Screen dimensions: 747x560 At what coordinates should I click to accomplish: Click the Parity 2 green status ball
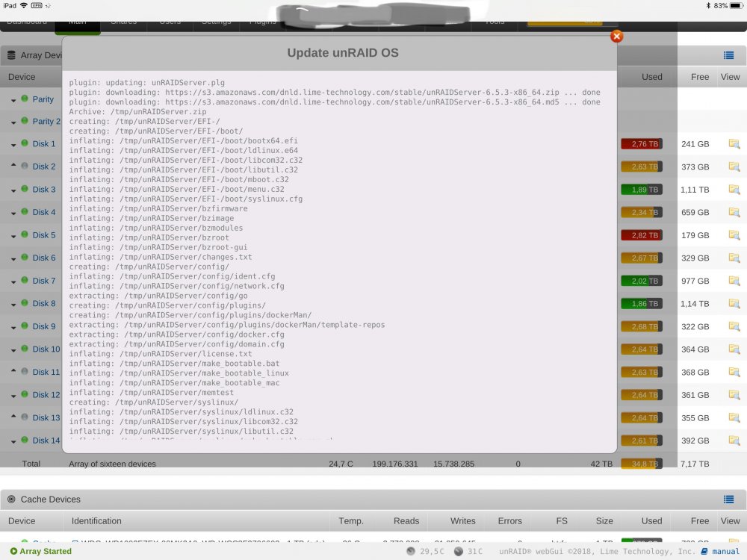coord(25,120)
